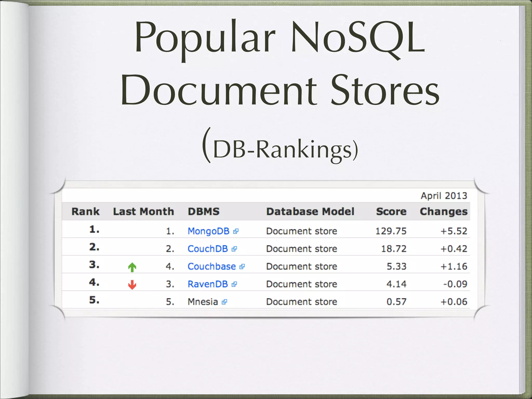Click the Mnesia entry name

point(203,302)
